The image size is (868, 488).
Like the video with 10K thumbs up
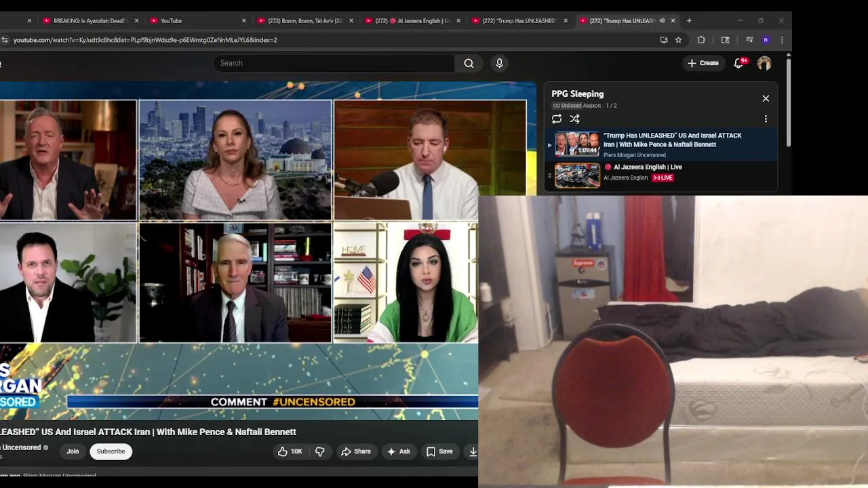tap(290, 451)
